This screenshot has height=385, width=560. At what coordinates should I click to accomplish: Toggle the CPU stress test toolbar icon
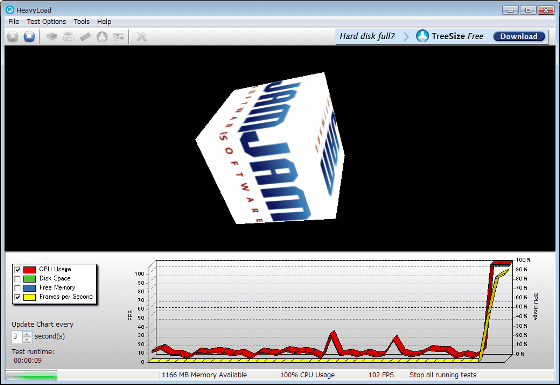pos(52,36)
